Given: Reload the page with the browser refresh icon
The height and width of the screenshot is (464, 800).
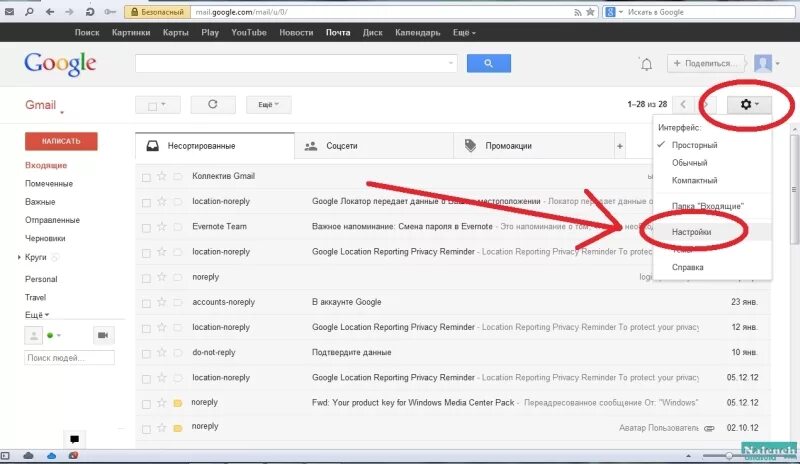Looking at the screenshot, I should [x=90, y=12].
